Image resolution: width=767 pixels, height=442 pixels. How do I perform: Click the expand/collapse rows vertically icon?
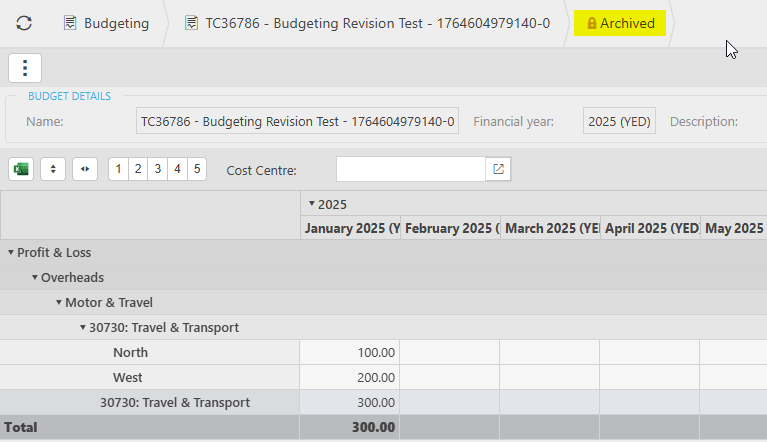coord(53,169)
